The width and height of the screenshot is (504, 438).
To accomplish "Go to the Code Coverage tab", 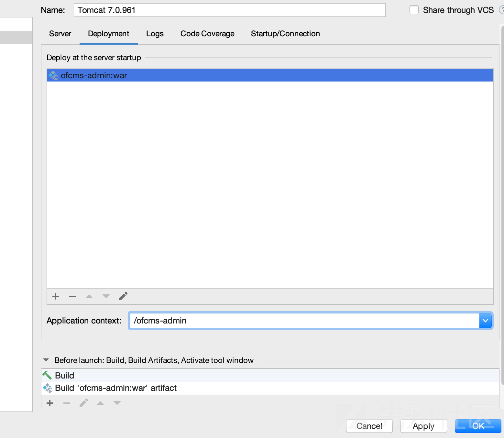I will (x=207, y=34).
